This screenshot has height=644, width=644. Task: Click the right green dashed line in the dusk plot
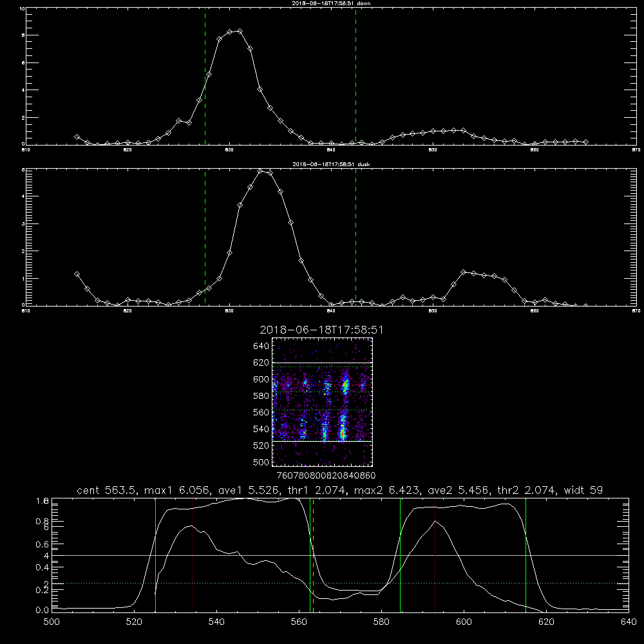click(x=355, y=237)
